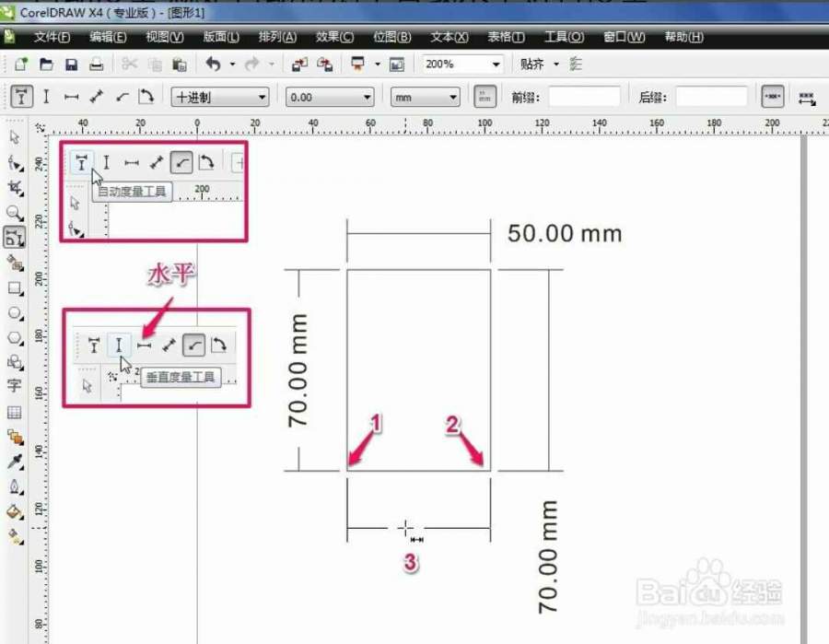This screenshot has height=644, width=829.
Task: Click the Export icon in the toolbar
Action: (324, 64)
